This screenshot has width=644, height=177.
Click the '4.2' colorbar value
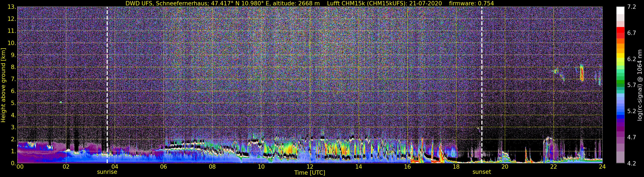click(x=632, y=163)
